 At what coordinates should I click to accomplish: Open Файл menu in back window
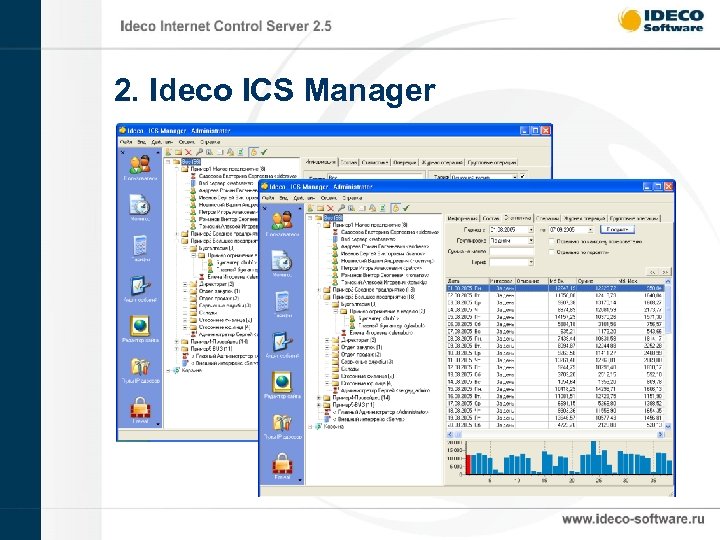point(126,142)
